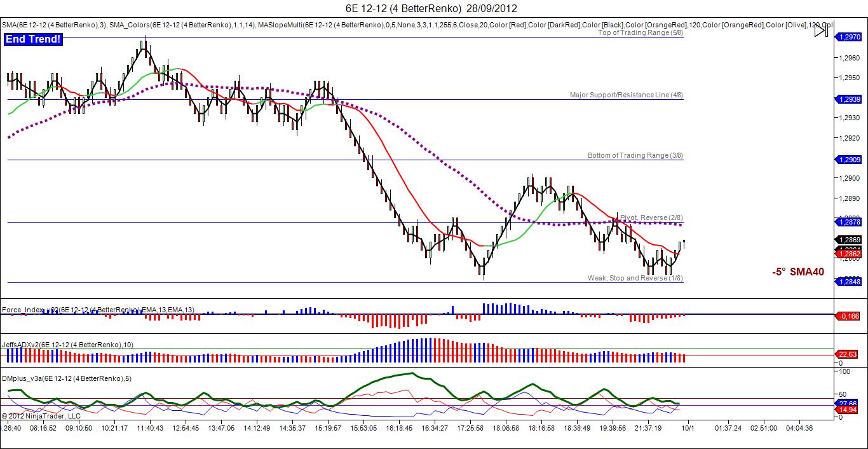This screenshot has width=868, height=449.
Task: Click the 16:18:45 time axis label
Action: [399, 428]
